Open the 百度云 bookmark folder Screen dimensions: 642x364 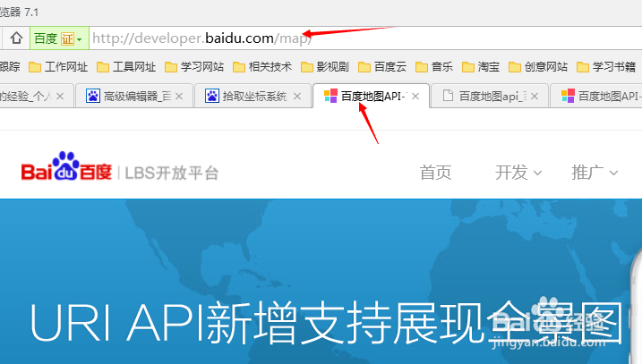382,67
